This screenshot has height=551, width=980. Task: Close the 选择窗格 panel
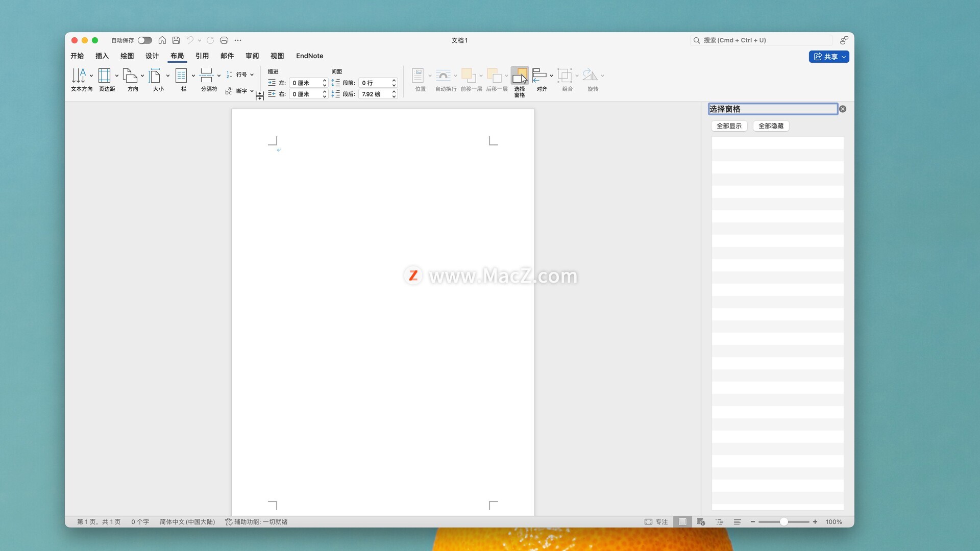tap(843, 109)
